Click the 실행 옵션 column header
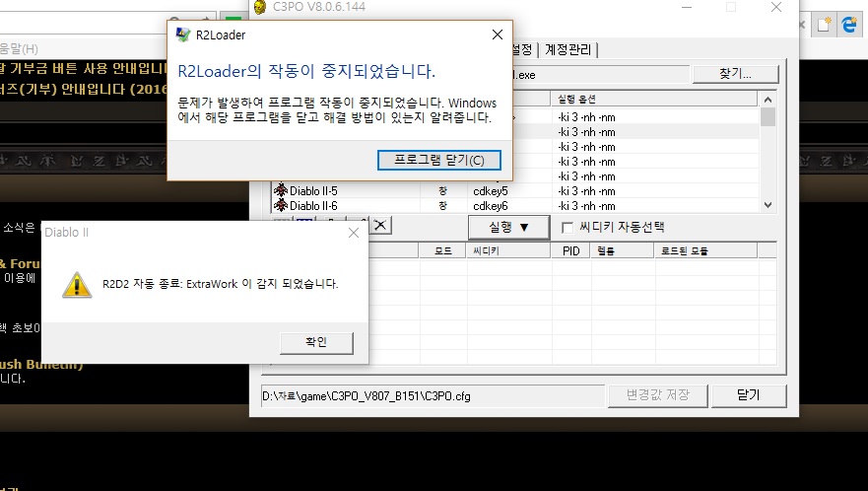 click(654, 100)
